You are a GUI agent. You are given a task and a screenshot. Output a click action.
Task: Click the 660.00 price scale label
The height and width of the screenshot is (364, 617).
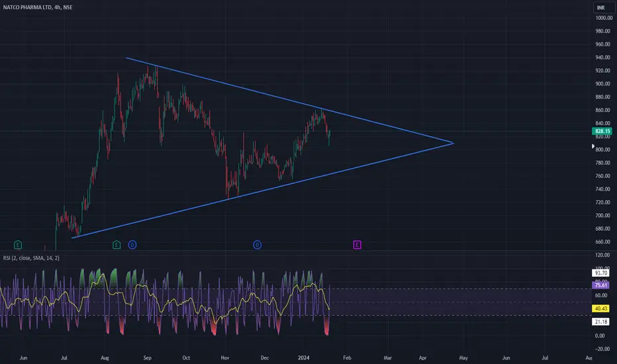pos(602,242)
